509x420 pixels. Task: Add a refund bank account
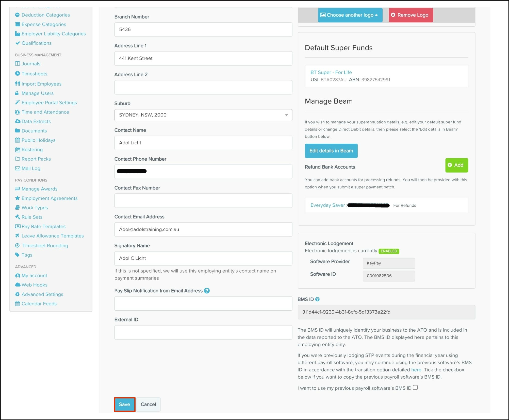point(456,165)
